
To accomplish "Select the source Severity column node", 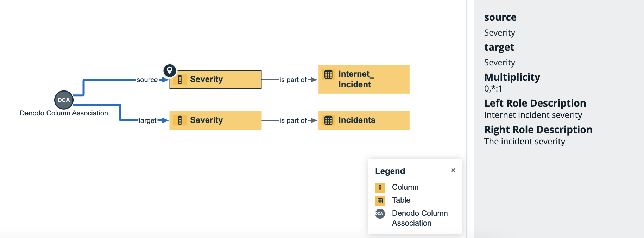I will 215,80.
